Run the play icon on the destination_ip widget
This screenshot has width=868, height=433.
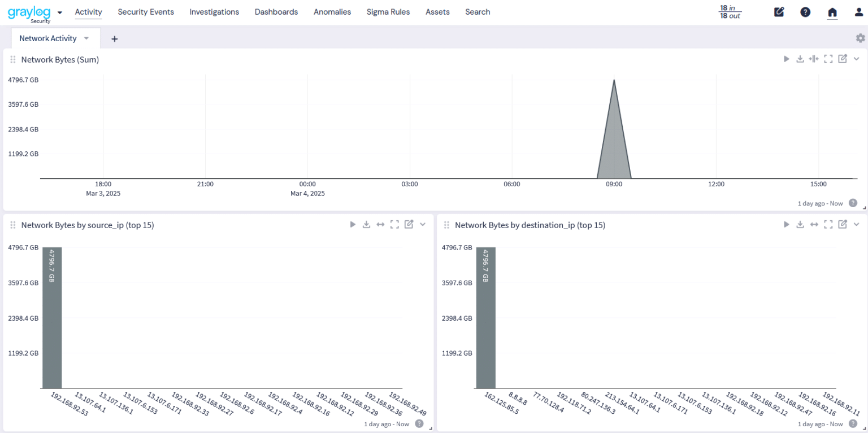tap(785, 224)
